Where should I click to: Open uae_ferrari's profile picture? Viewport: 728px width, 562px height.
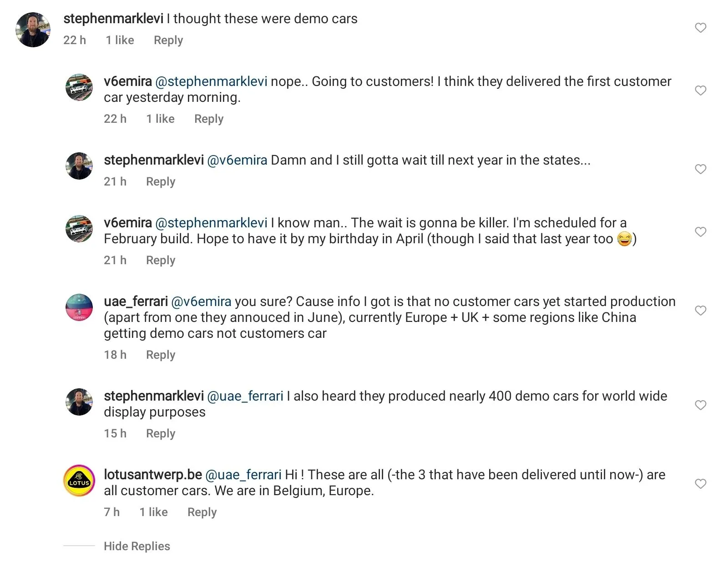click(x=79, y=307)
